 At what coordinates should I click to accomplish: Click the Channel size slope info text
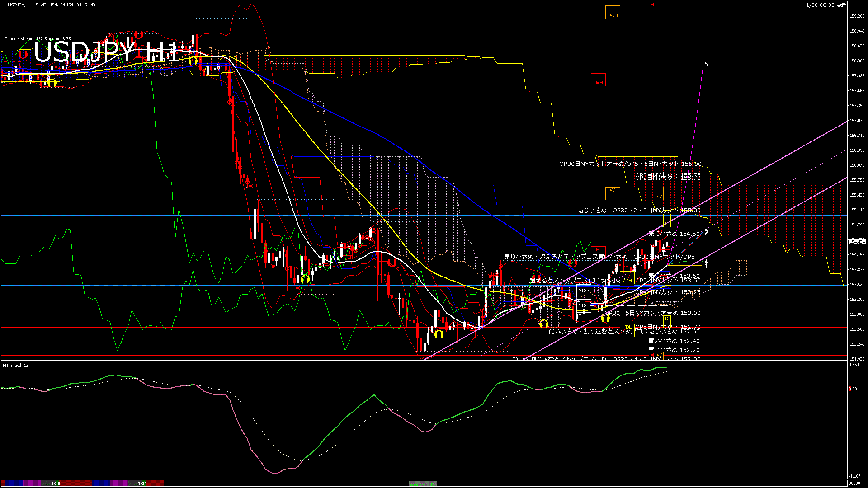[x=38, y=39]
